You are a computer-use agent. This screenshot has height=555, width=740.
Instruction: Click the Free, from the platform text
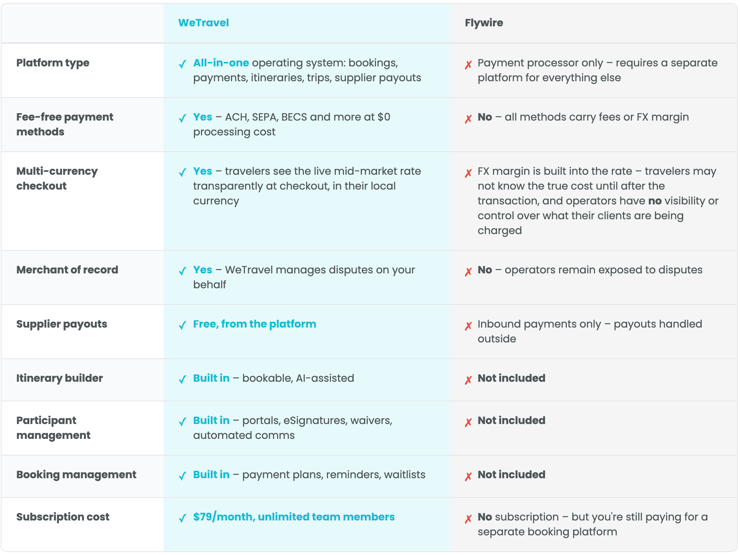tap(254, 324)
